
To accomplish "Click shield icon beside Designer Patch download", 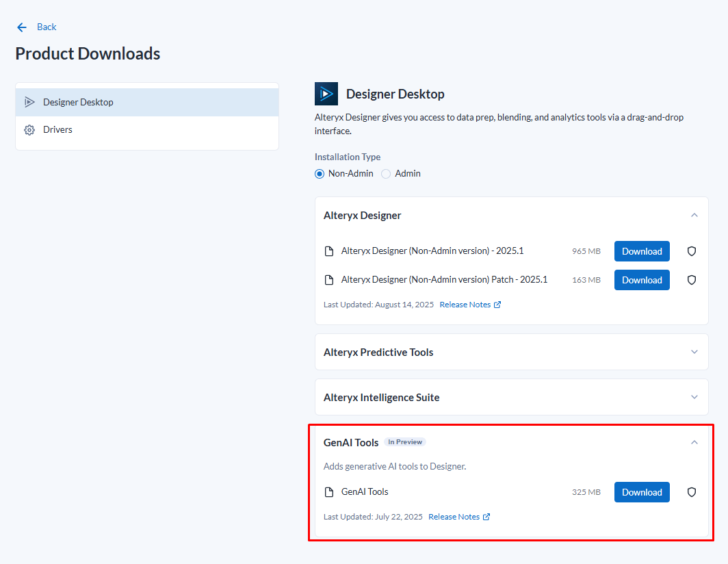I will click(692, 280).
